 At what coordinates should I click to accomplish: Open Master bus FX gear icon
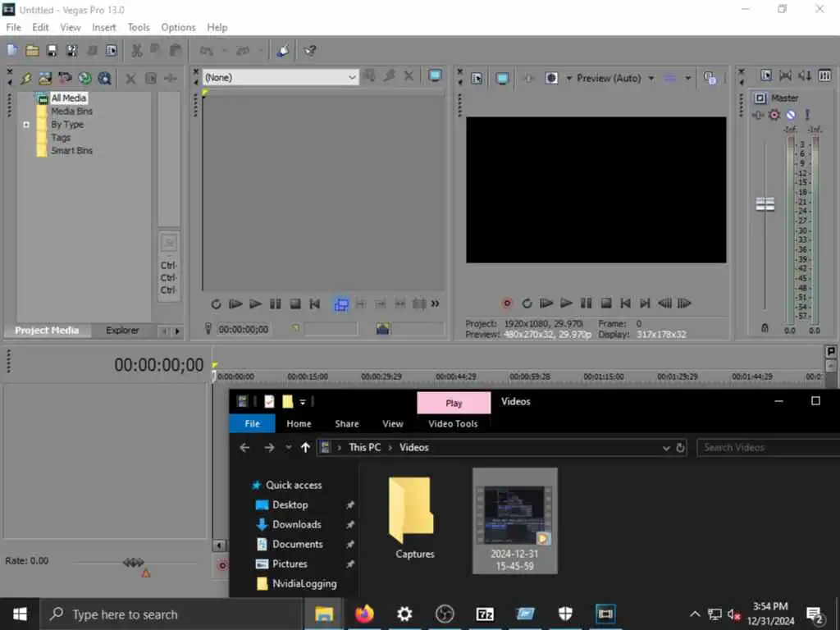pyautogui.click(x=774, y=115)
